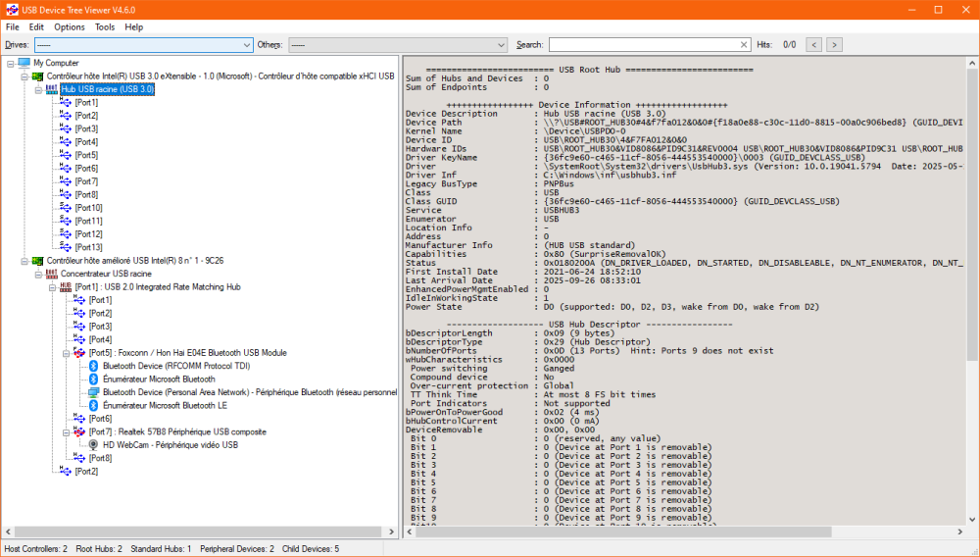Open the Options menu
This screenshot has height=557, width=980.
point(70,26)
